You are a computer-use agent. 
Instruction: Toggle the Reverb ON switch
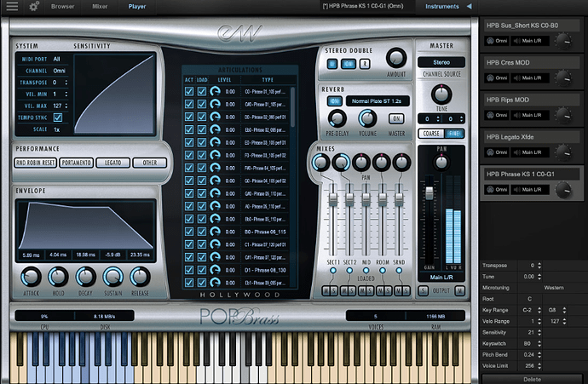335,100
